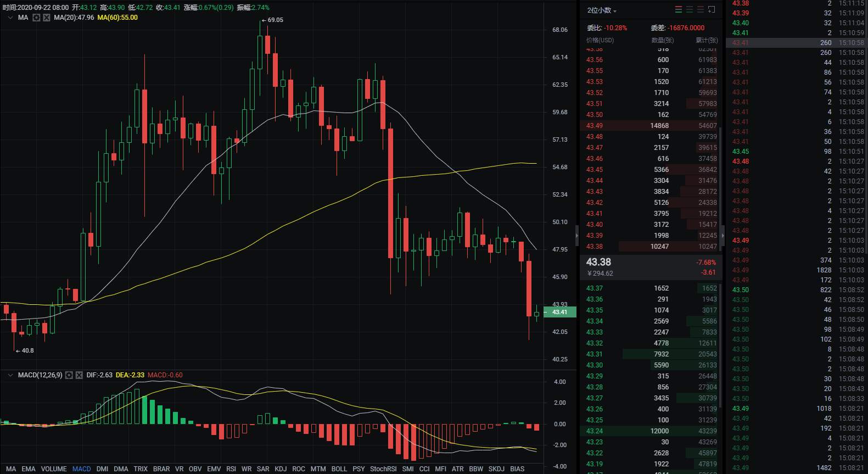Select the VOLUME indicator tab

point(54,469)
